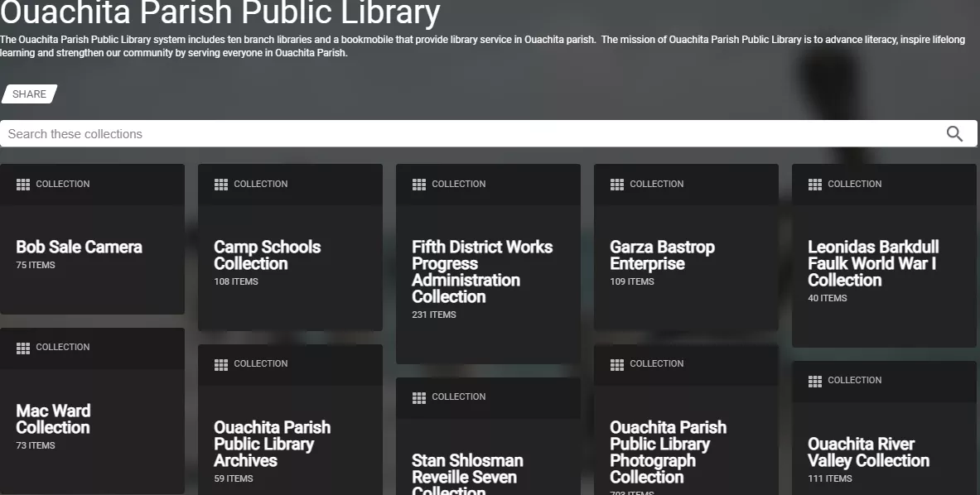Open the Camp Schools Collection
The width and height of the screenshot is (980, 495).
tap(268, 255)
